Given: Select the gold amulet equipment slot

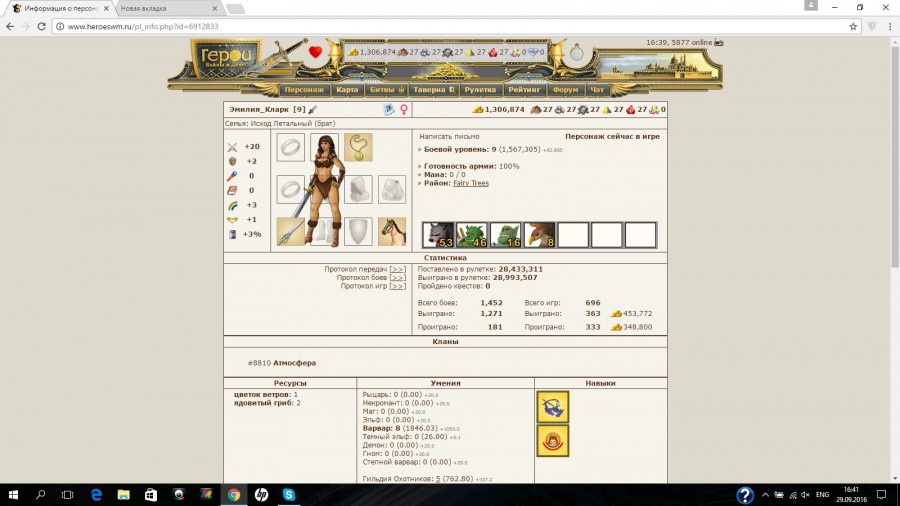Looking at the screenshot, I should click(358, 147).
